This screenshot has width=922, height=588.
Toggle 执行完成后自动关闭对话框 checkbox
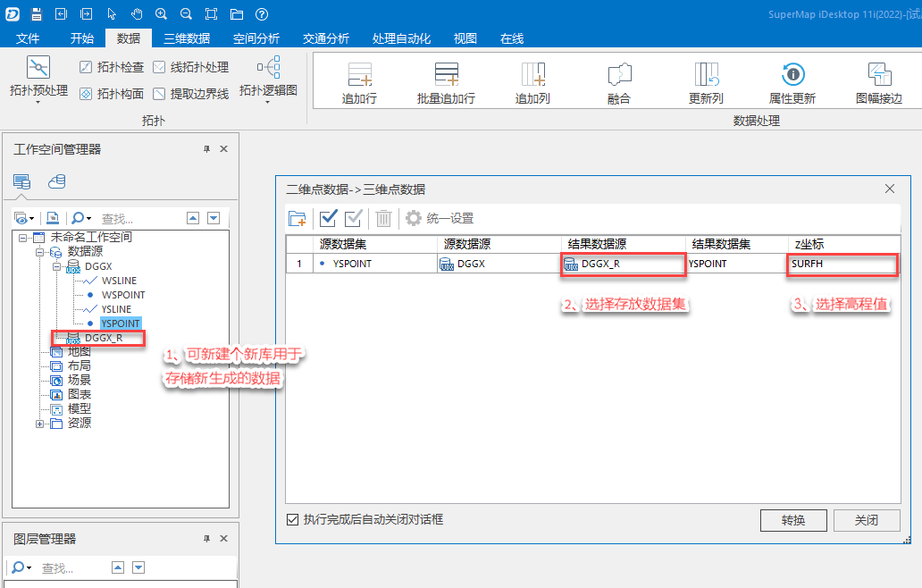[293, 519]
